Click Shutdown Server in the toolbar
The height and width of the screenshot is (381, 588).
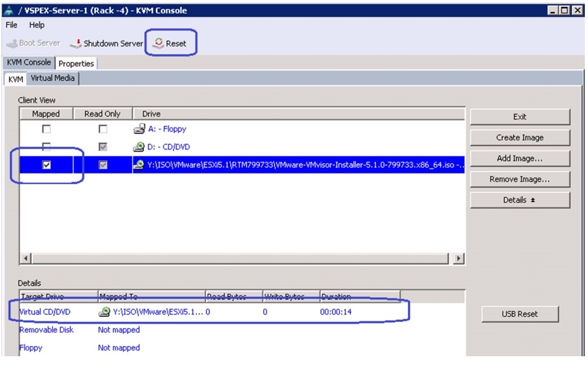[107, 43]
